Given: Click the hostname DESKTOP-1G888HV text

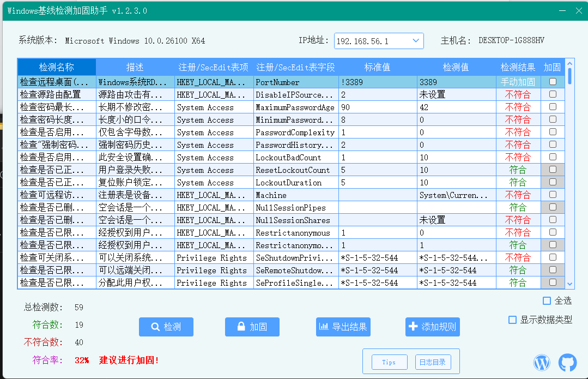Looking at the screenshot, I should pyautogui.click(x=511, y=40).
